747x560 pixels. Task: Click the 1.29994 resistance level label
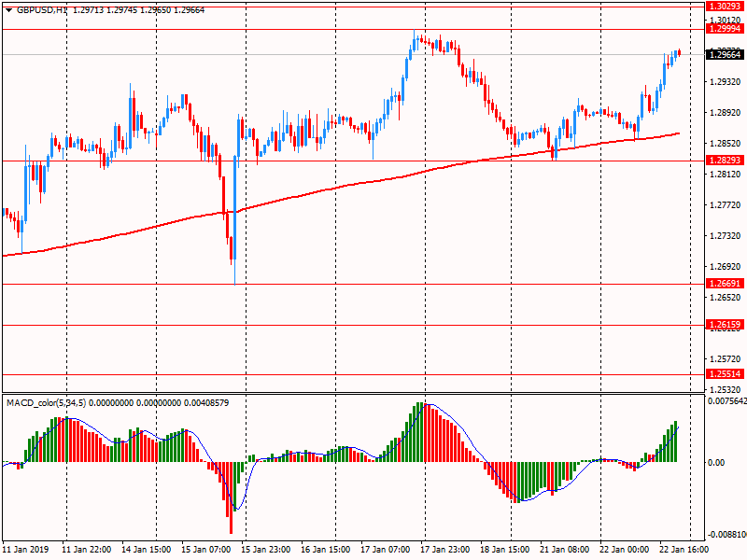(725, 29)
